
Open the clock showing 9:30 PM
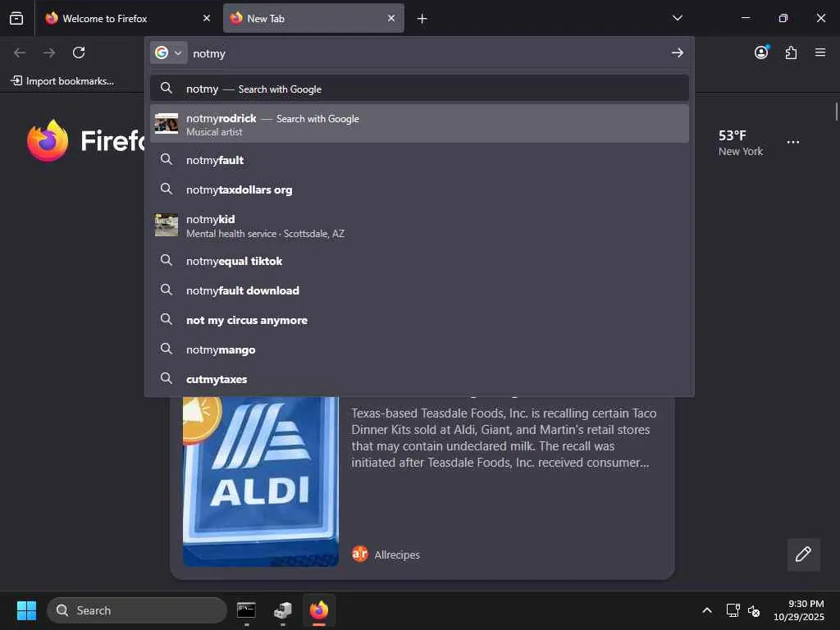799,610
